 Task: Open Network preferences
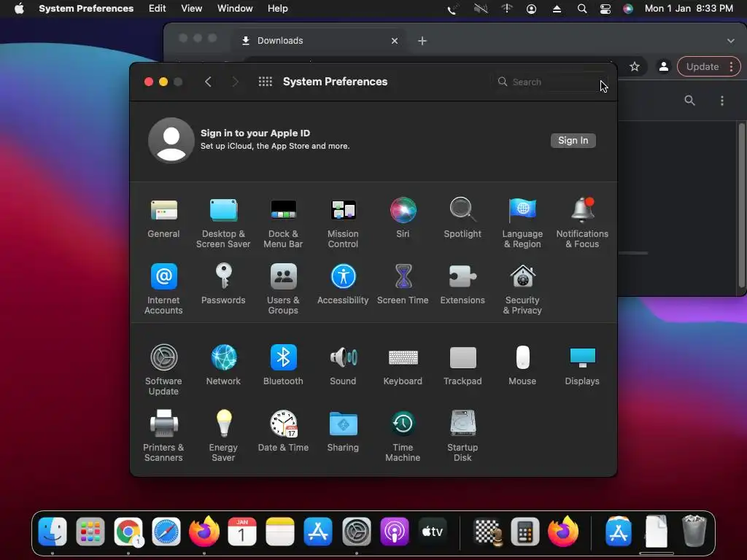coord(223,365)
